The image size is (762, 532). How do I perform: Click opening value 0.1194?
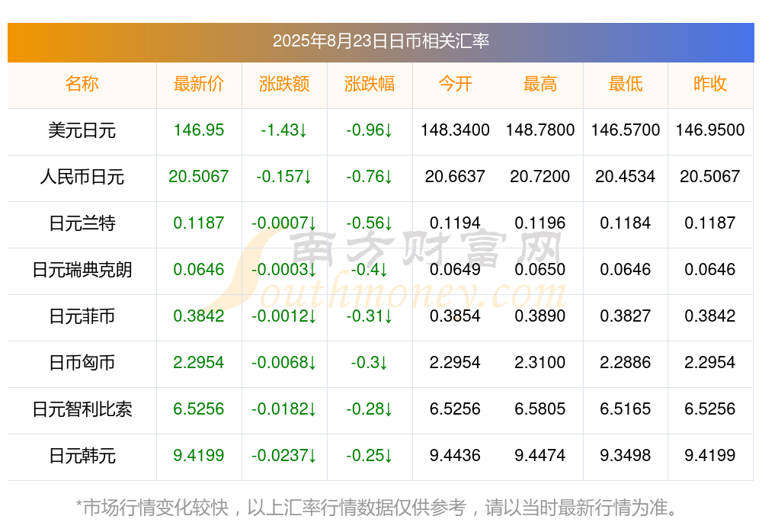[455, 223]
